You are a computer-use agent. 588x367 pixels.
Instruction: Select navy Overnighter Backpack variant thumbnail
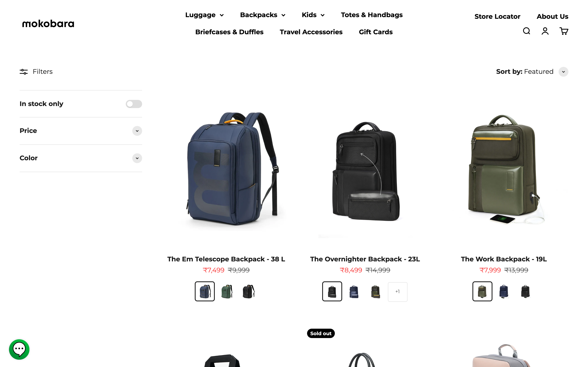[354, 291]
